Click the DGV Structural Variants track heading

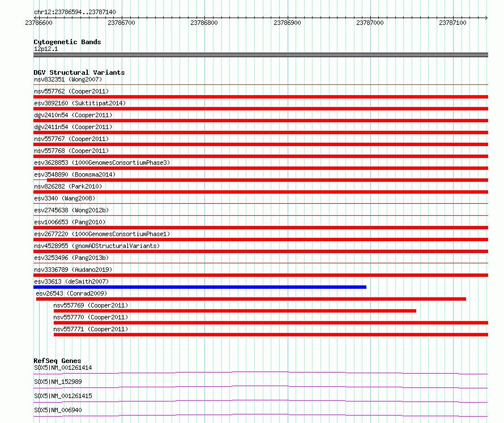coord(79,72)
